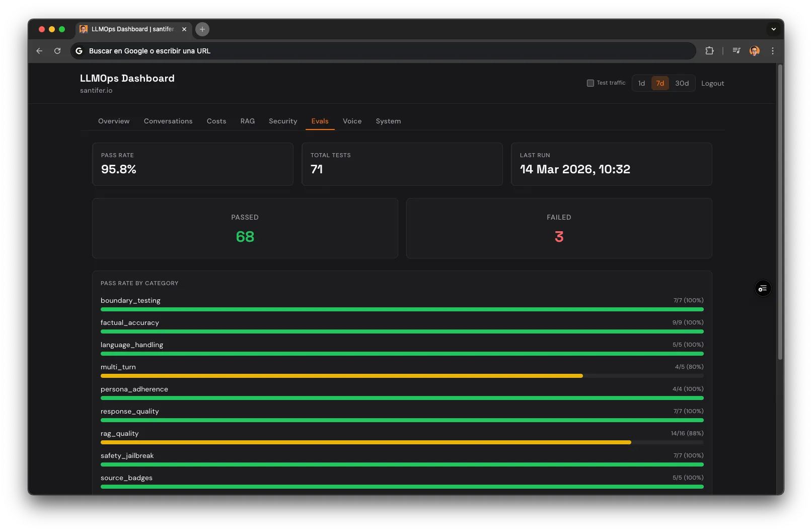Switch time range to 30d
Image resolution: width=812 pixels, height=532 pixels.
pos(682,83)
